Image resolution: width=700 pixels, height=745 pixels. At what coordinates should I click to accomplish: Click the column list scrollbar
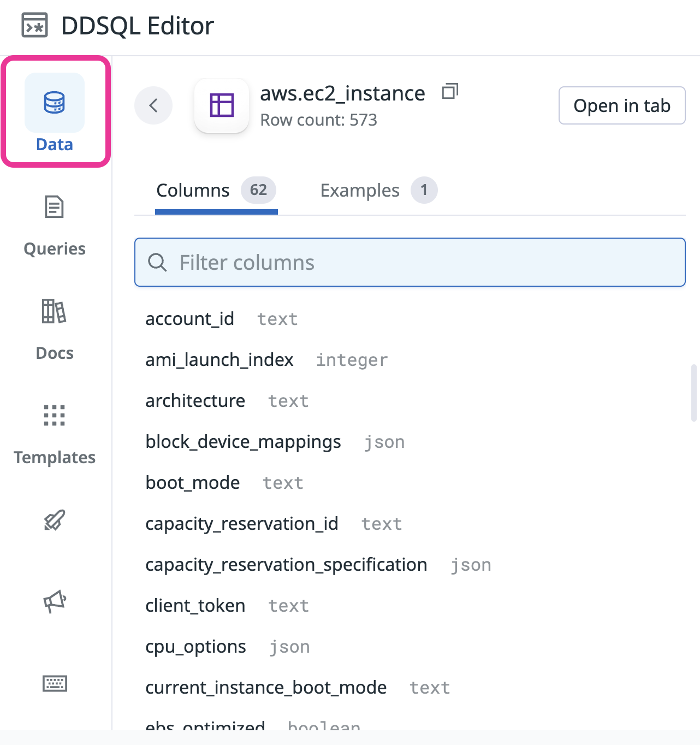694,393
